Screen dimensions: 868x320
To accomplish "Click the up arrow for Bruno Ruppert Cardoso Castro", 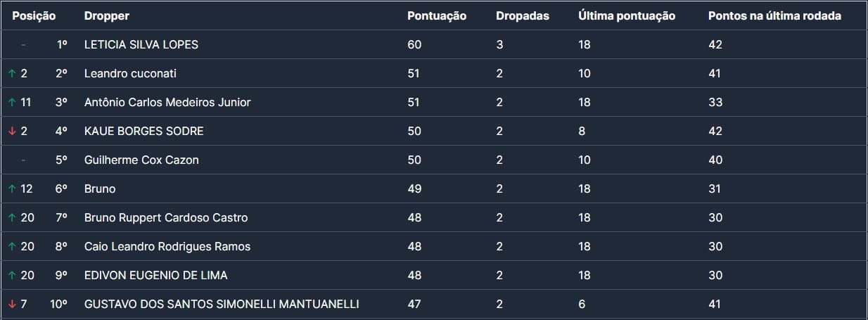I will click(x=12, y=218).
